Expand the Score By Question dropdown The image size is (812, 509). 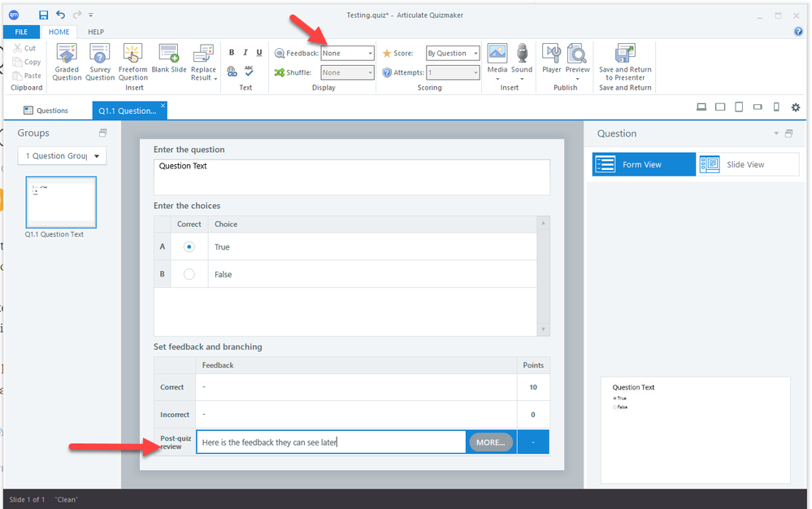pos(453,53)
